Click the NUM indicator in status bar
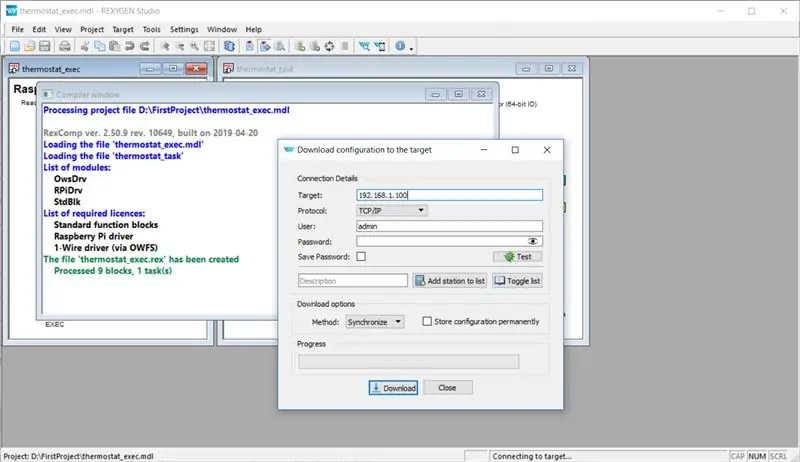The width and height of the screenshot is (800, 462). point(757,456)
